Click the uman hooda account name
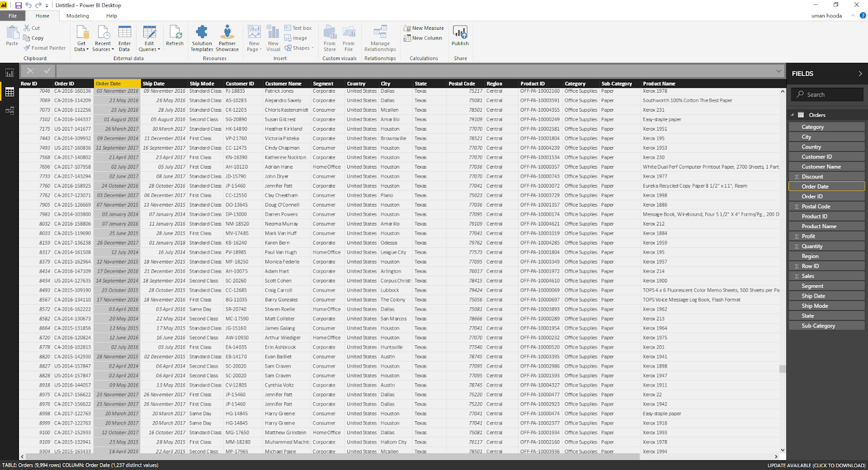 (826, 16)
